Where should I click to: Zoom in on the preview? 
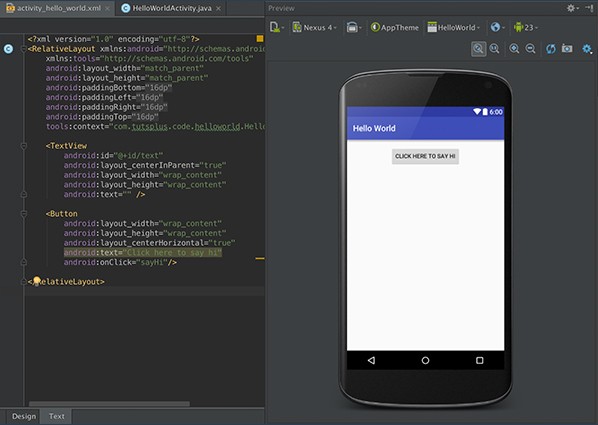[514, 49]
